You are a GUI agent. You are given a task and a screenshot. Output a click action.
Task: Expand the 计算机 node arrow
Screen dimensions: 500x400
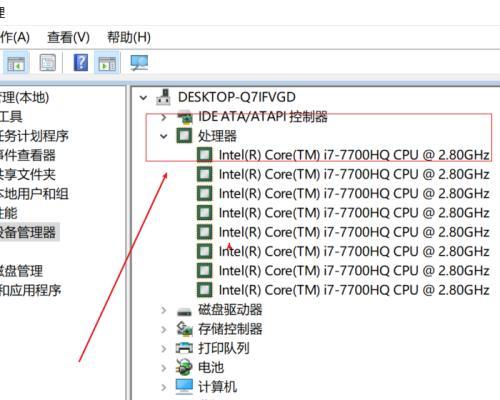[164, 387]
